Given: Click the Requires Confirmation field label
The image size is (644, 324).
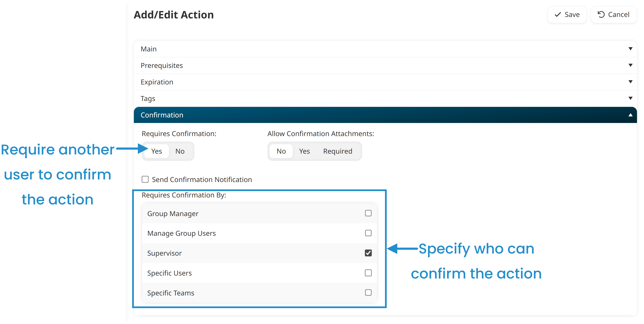Looking at the screenshot, I should (x=179, y=134).
